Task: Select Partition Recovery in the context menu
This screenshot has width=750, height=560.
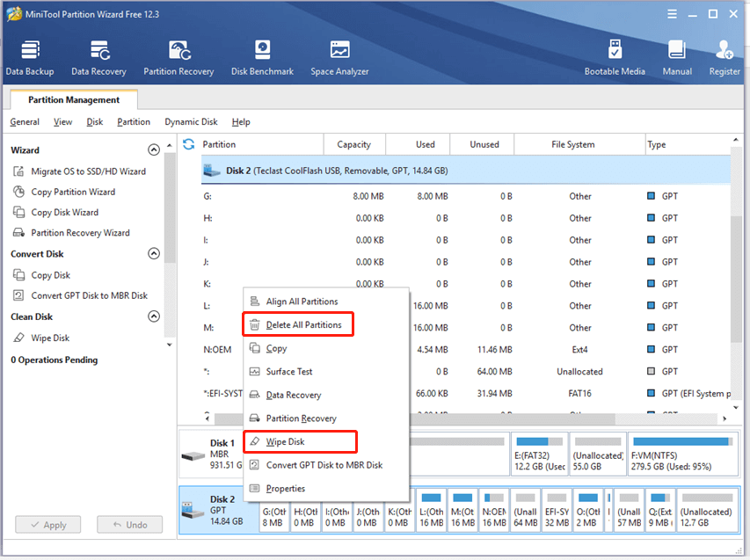Action: 326,418
